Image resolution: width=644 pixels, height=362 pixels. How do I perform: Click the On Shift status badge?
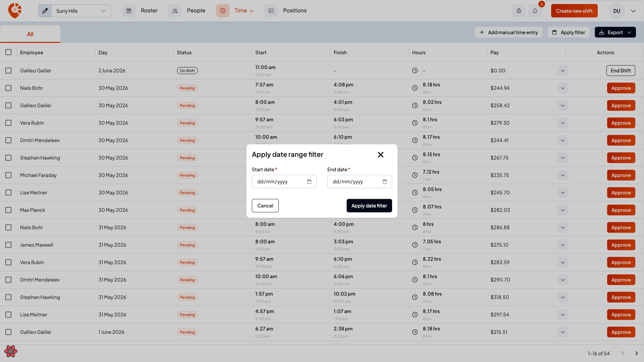[x=187, y=71]
